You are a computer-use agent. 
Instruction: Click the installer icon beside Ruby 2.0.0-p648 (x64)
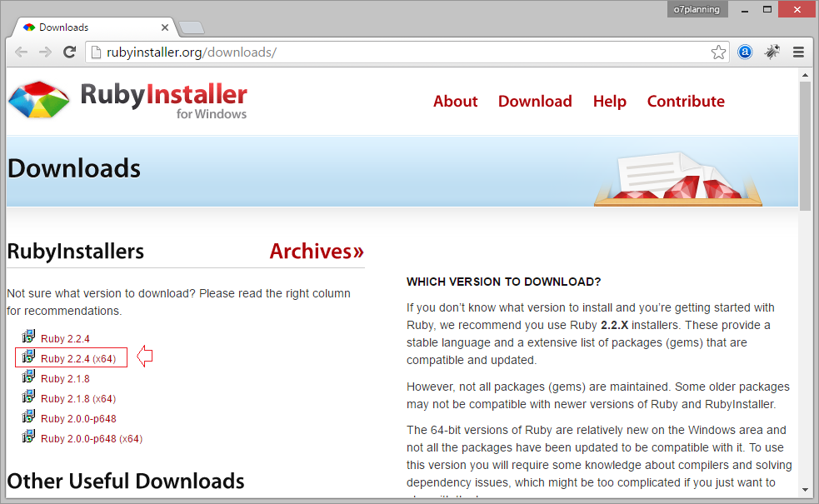[x=28, y=436]
